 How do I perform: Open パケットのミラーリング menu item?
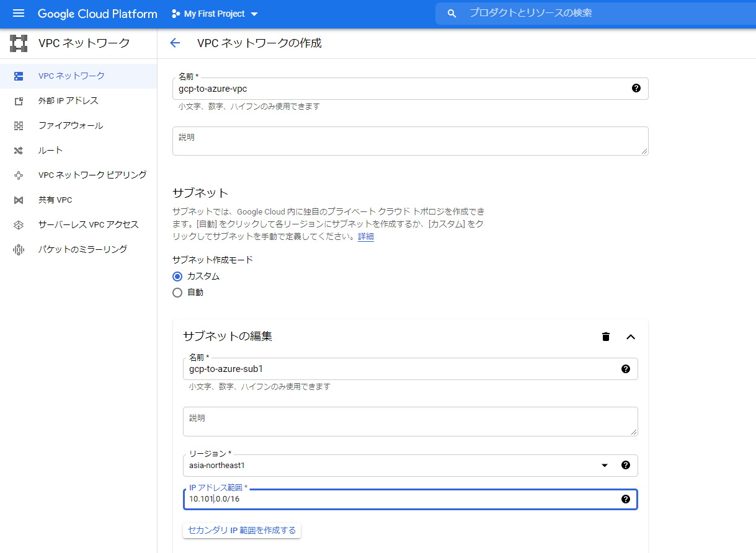tap(78, 250)
